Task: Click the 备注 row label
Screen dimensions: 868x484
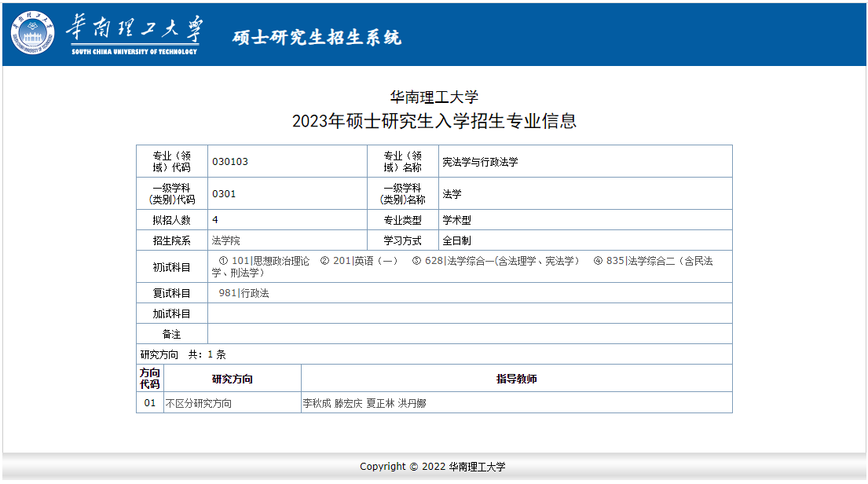Action: [x=171, y=334]
